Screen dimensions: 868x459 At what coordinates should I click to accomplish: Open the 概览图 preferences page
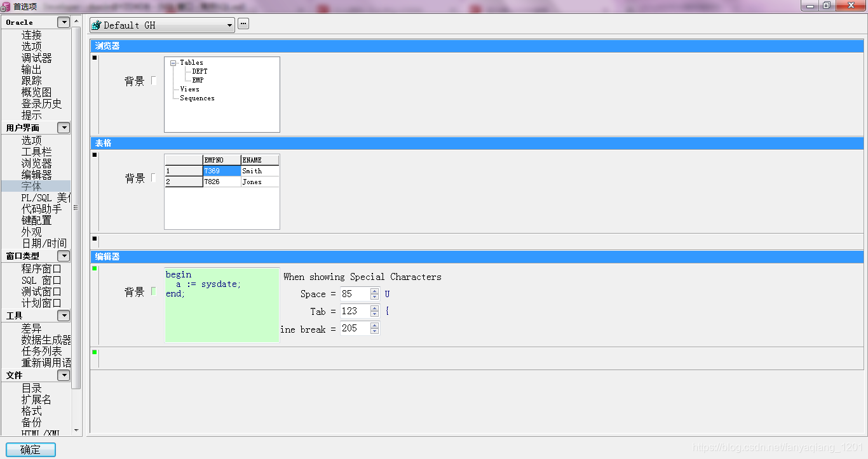click(37, 92)
